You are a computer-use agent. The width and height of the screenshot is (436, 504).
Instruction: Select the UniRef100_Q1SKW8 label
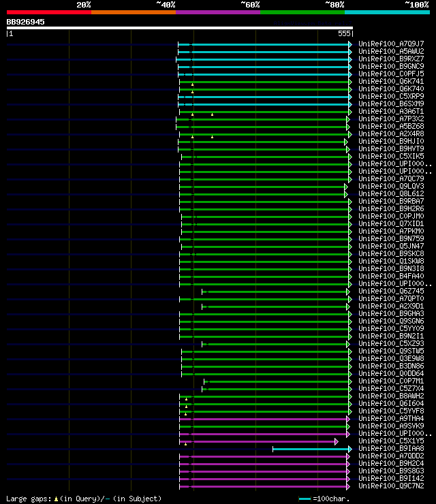click(x=391, y=261)
